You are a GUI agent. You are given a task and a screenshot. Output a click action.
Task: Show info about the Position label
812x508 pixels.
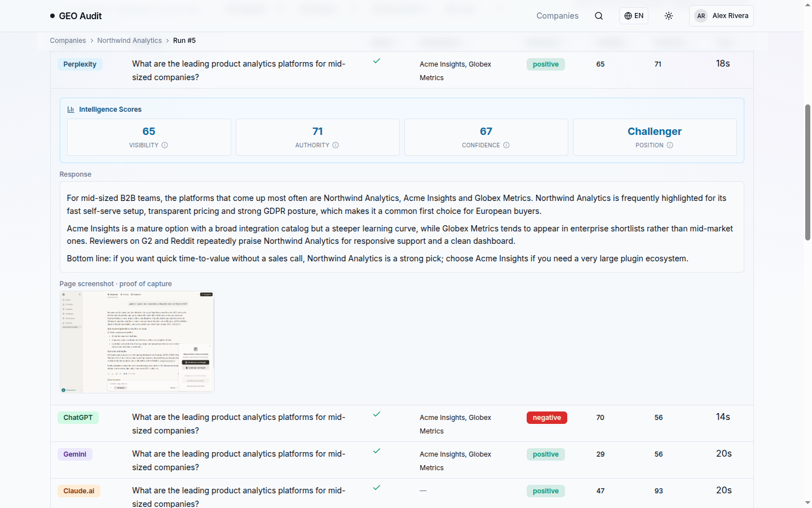click(670, 145)
